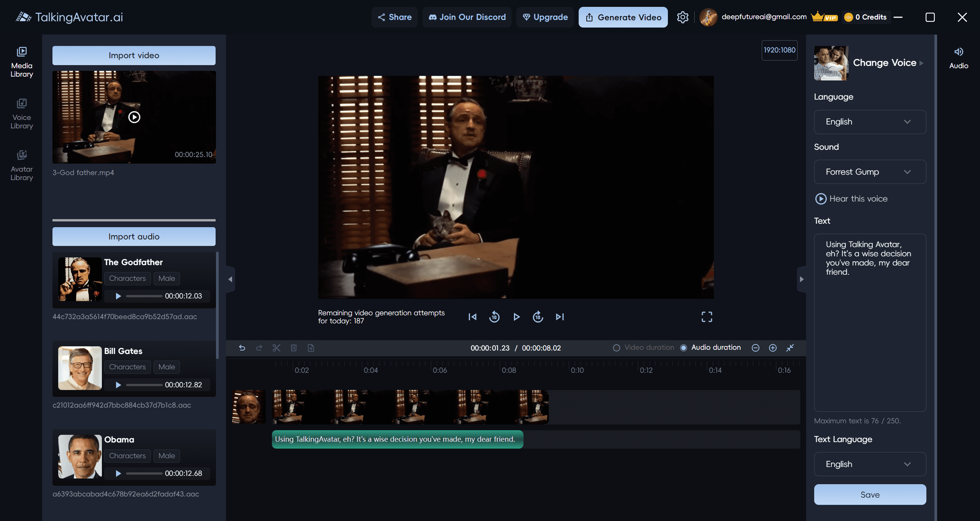Play the Obama audio sample
The image size is (980, 521).
click(x=118, y=473)
